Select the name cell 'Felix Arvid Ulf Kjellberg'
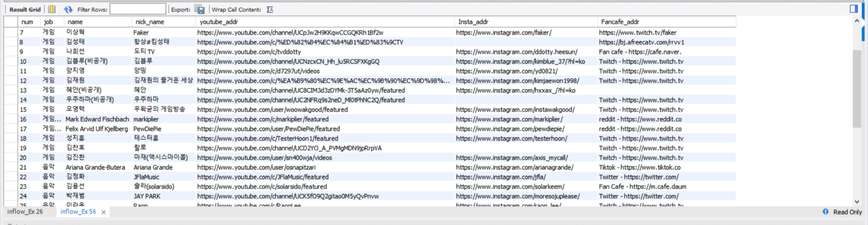This screenshot has height=225, width=868. [97, 129]
